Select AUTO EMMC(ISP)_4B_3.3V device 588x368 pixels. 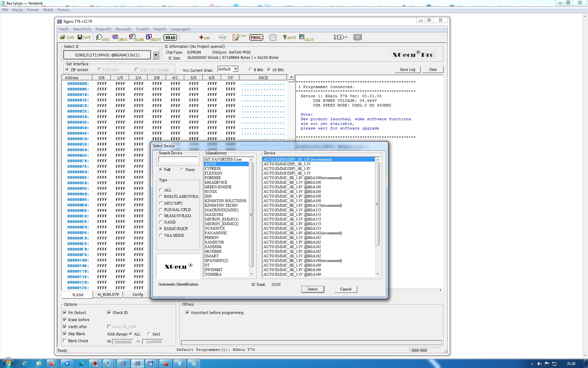pos(287,173)
